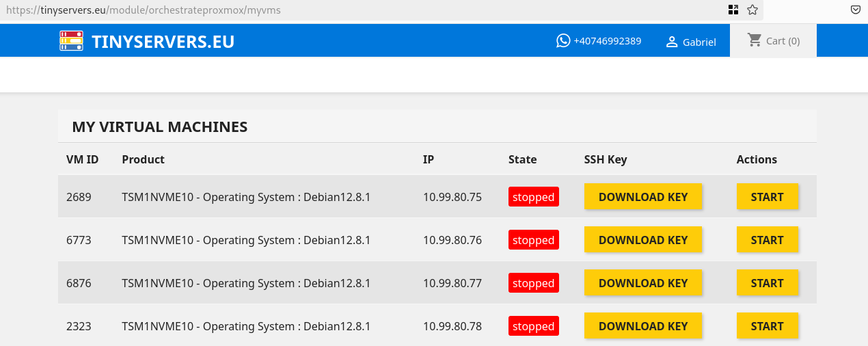Screen dimensions: 868x346
Task: Download SSH key for IP 10.99.80.77
Action: 643,283
